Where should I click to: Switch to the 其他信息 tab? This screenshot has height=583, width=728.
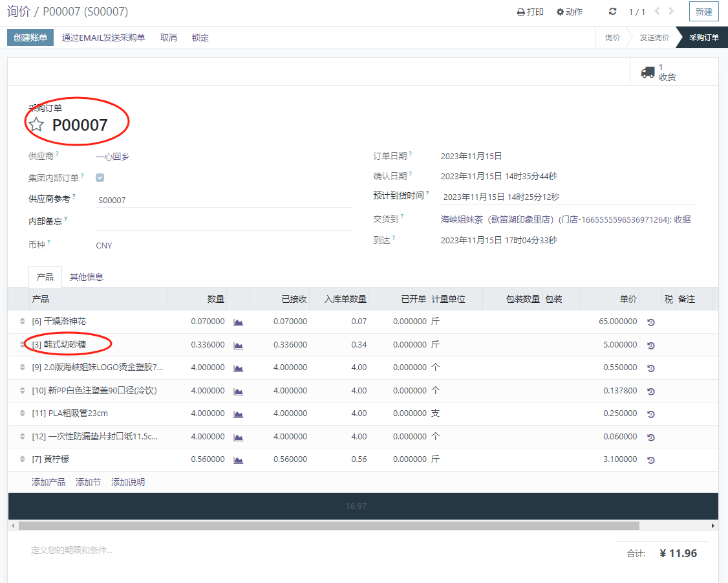tap(87, 277)
